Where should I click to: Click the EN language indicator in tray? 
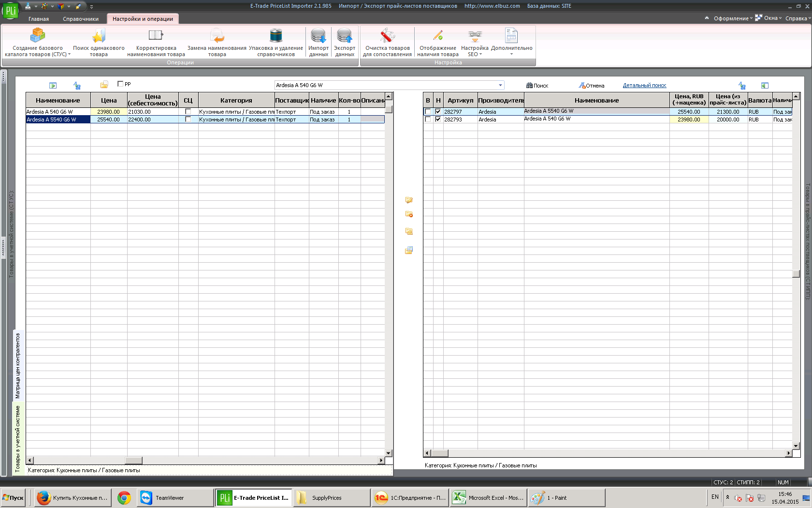coord(715,497)
